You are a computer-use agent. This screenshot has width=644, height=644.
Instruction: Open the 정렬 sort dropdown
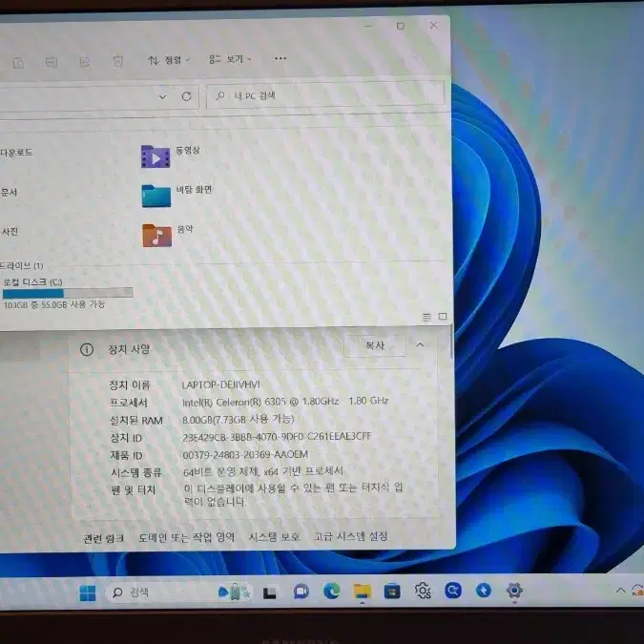(x=169, y=60)
